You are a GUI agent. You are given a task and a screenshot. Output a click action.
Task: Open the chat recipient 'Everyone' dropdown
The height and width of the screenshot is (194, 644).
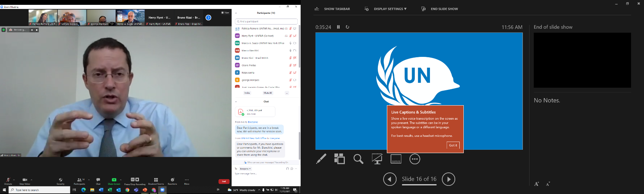point(245,169)
